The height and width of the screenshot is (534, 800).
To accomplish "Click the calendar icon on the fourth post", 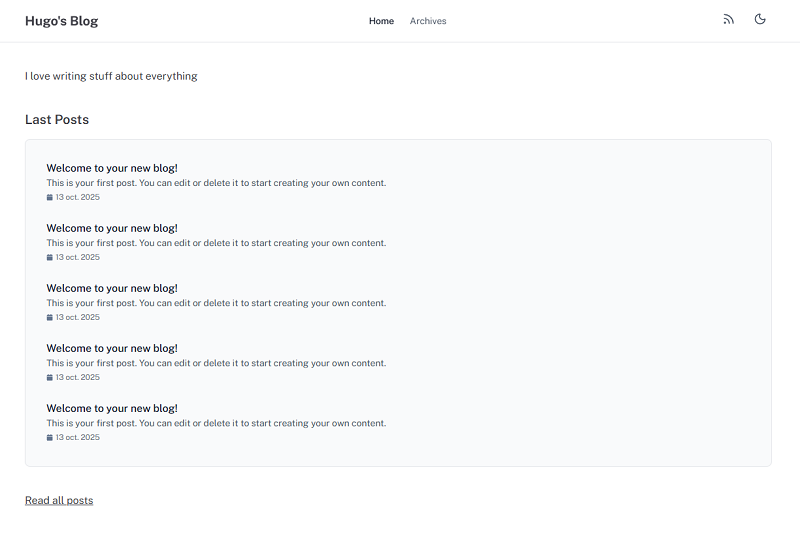I will coord(50,378).
